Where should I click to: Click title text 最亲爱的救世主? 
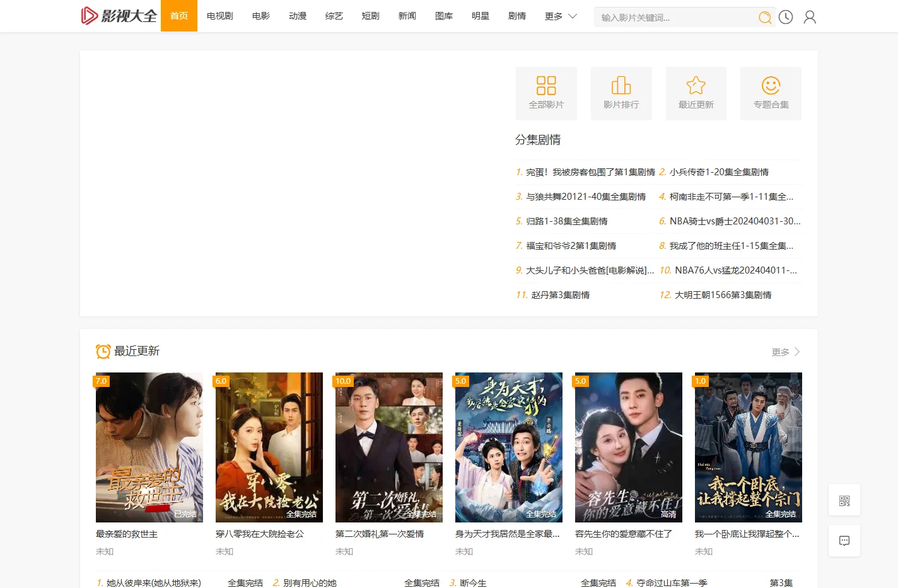coord(127,534)
